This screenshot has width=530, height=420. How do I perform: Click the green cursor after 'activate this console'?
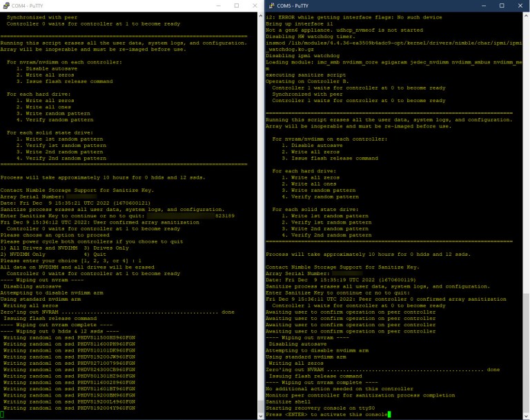(x=389, y=414)
